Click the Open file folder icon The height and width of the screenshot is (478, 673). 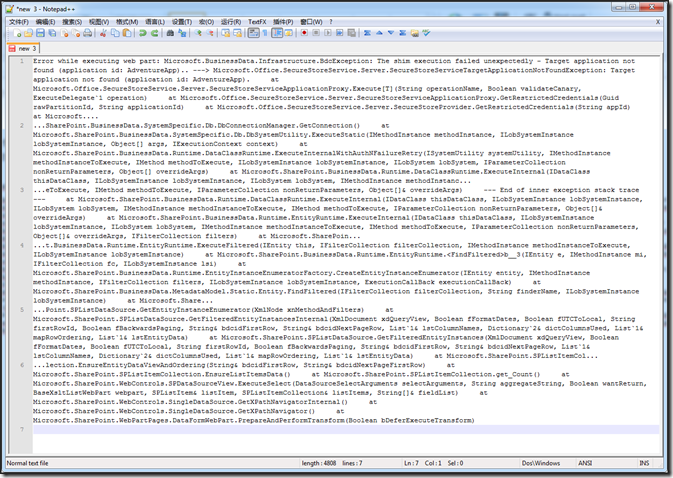tap(28, 33)
